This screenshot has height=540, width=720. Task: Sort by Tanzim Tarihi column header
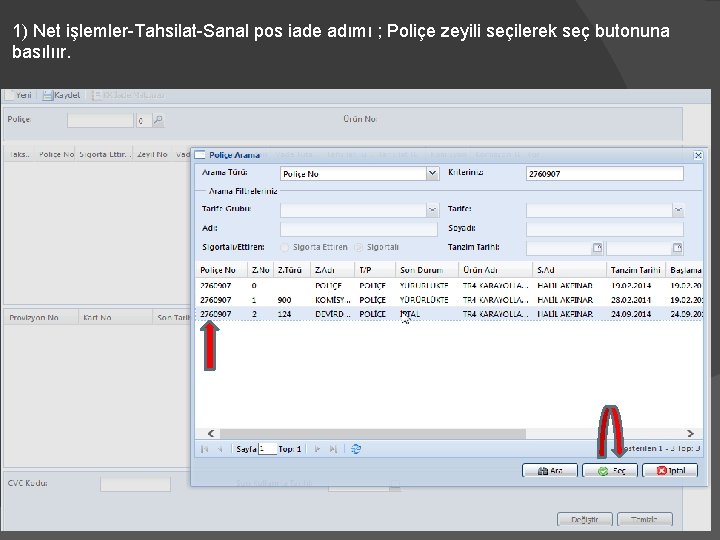coord(636,270)
